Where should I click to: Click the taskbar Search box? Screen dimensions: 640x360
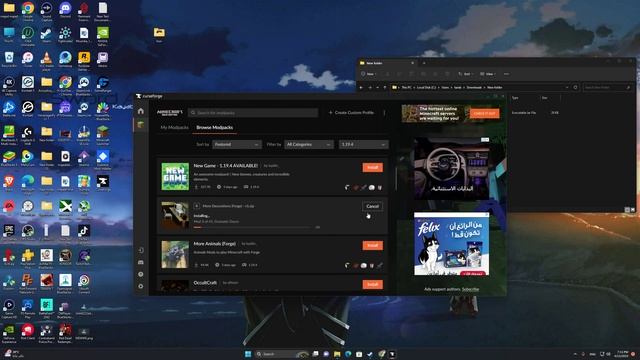point(282,354)
